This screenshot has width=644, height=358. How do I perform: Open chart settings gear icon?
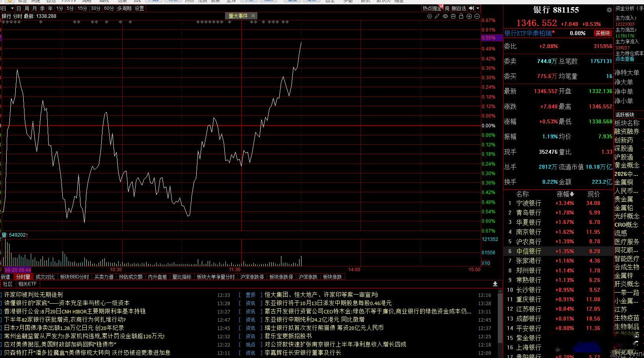[x=430, y=16]
